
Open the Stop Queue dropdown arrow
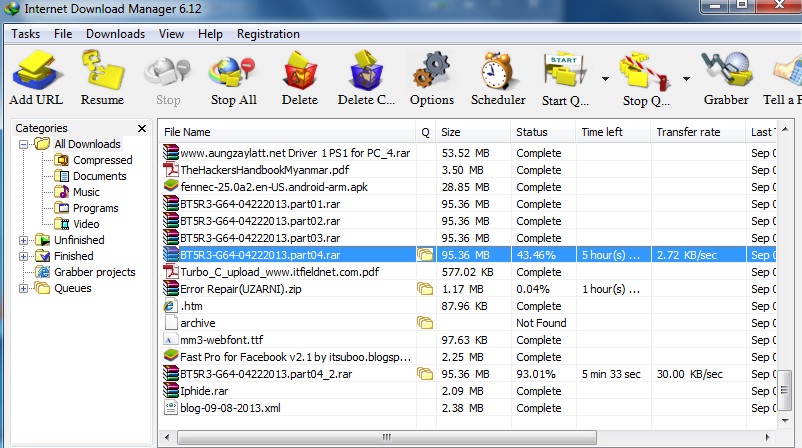click(x=686, y=79)
